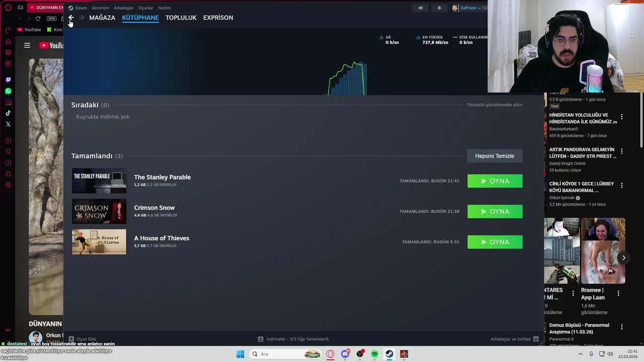Viewport: 644px width, 362px height.
Task: Open the Yardım menu
Action: click(x=164, y=8)
